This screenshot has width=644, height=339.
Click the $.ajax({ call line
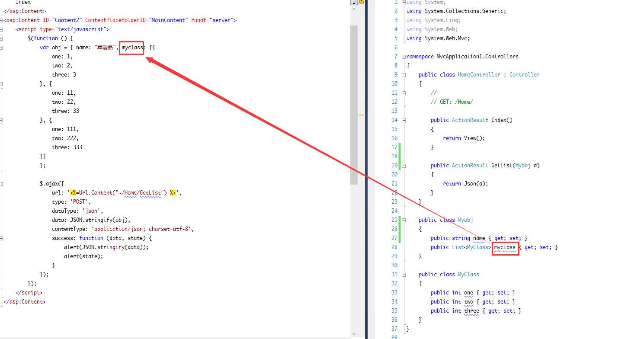[x=52, y=183]
